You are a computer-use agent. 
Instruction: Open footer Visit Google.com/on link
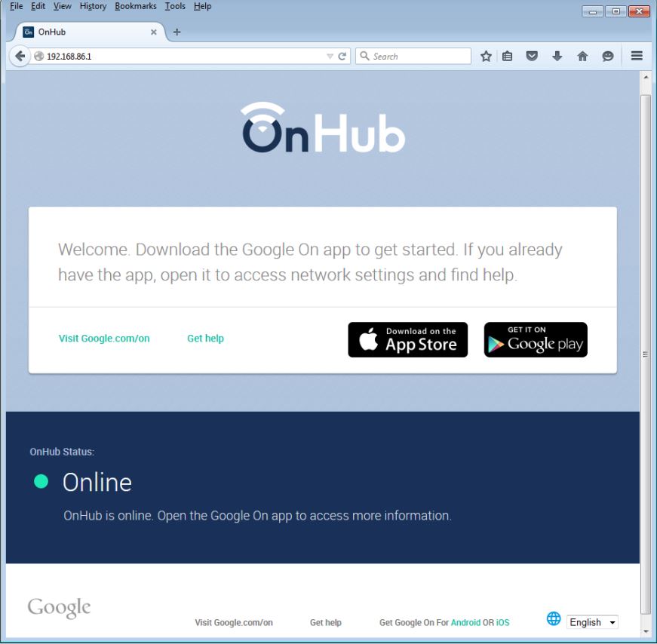(x=234, y=622)
